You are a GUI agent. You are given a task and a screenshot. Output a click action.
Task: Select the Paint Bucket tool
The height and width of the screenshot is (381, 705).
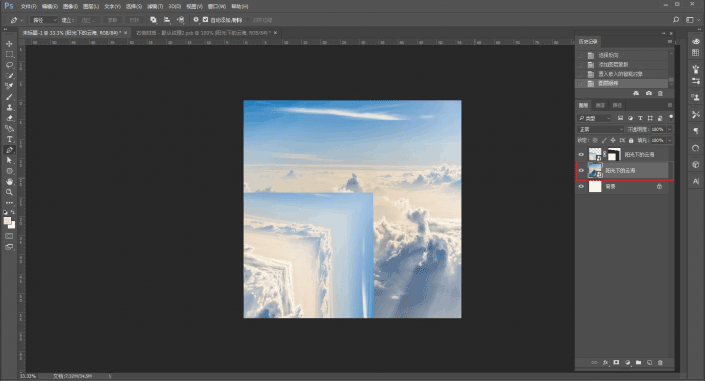(9, 129)
